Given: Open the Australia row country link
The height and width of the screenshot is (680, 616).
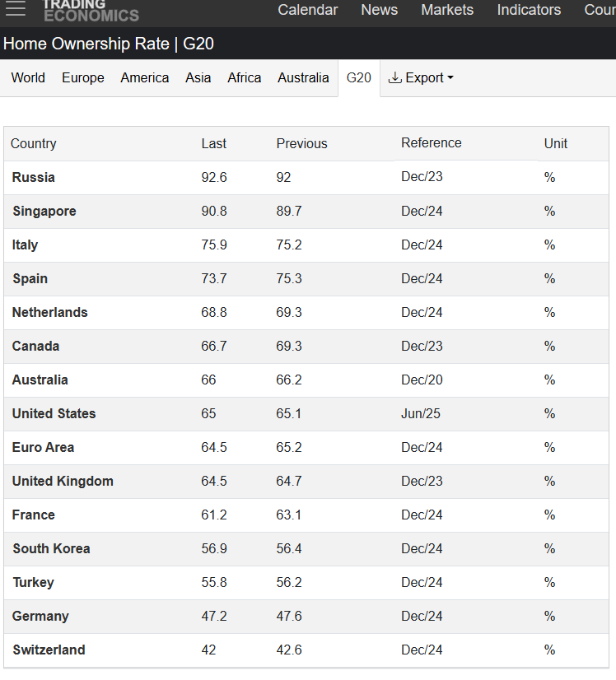Looking at the screenshot, I should [40, 380].
